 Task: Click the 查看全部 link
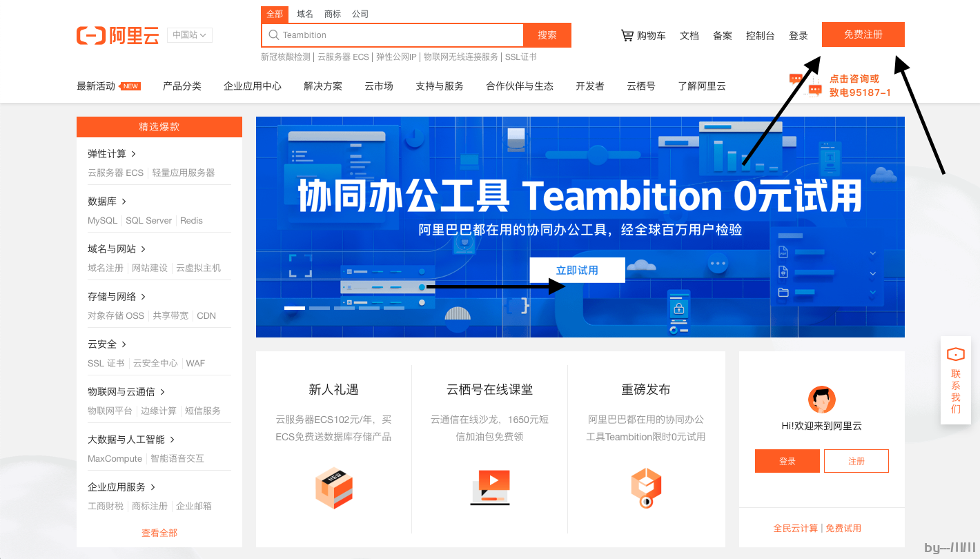pyautogui.click(x=159, y=533)
